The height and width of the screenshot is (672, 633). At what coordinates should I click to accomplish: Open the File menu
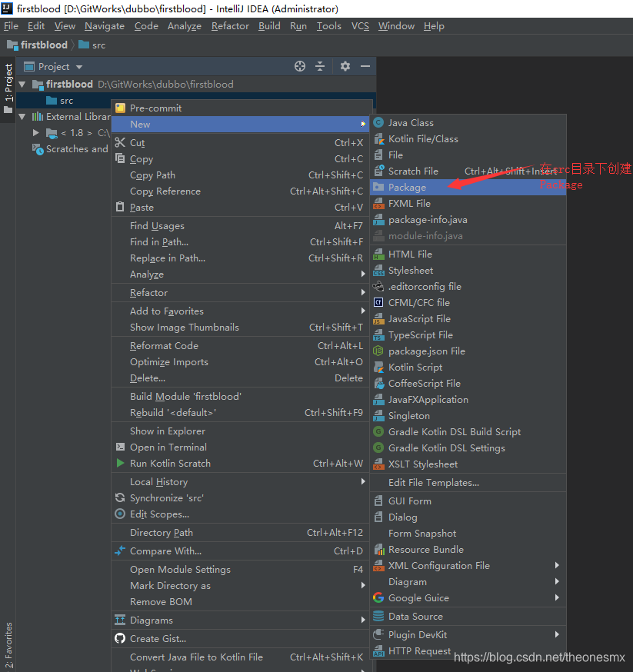point(11,26)
